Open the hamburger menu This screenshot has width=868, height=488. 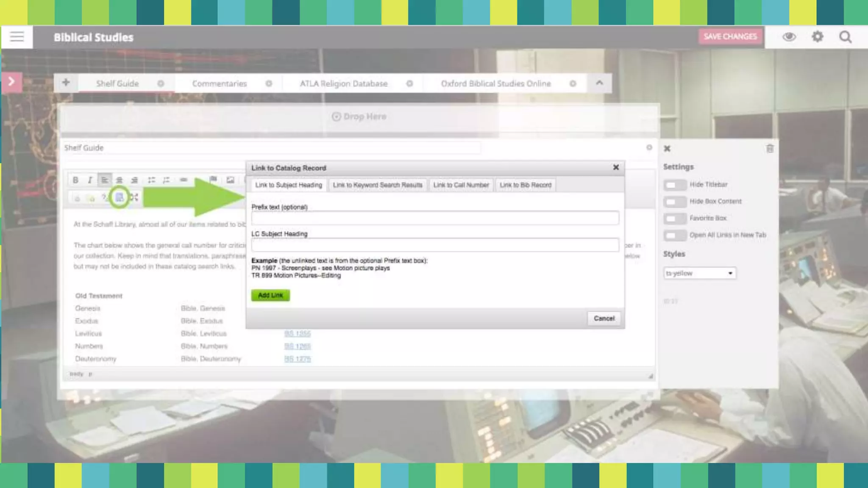pyautogui.click(x=17, y=37)
